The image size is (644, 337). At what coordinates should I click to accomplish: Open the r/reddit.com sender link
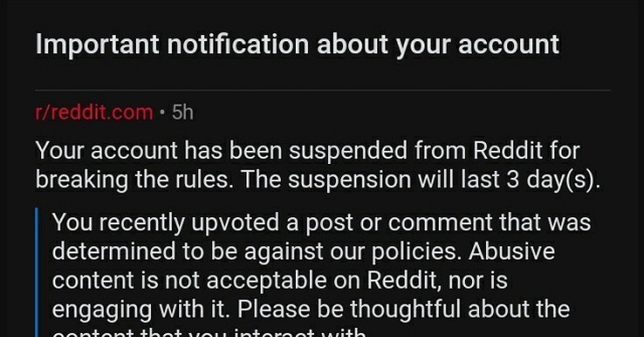tap(94, 113)
